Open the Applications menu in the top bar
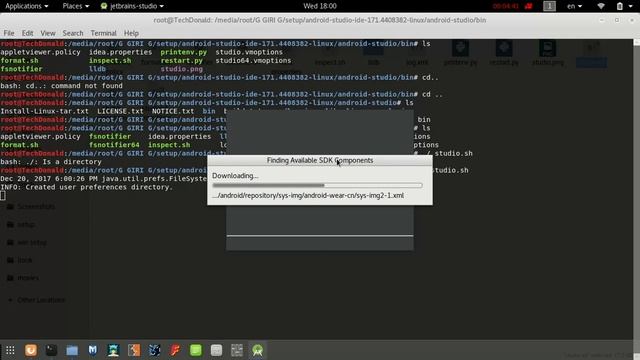640x360 pixels. [x=27, y=6]
